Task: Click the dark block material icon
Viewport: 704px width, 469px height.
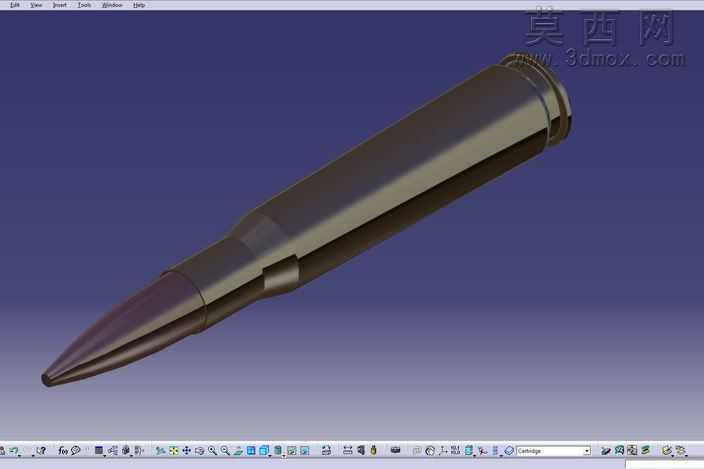Action: pyautogui.click(x=395, y=450)
